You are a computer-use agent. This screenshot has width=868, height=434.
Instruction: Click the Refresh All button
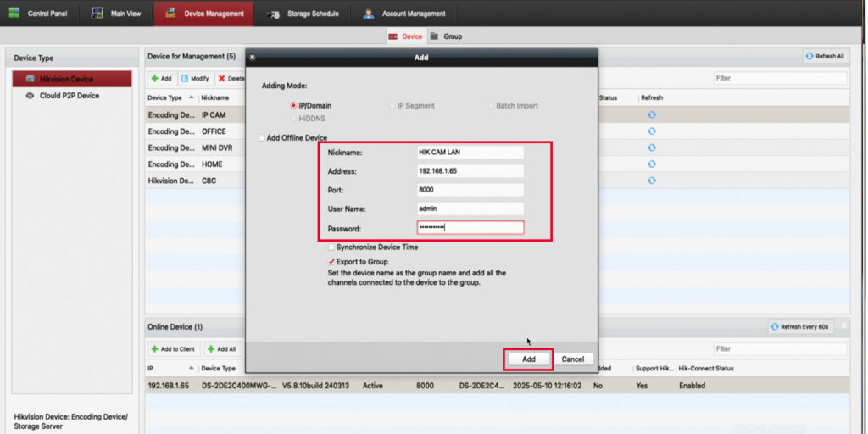824,56
